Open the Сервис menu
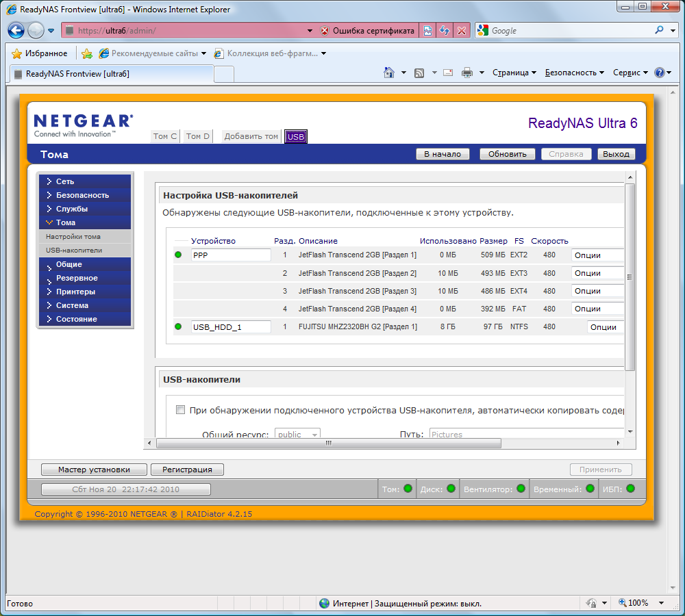The height and width of the screenshot is (616, 685). click(x=630, y=73)
